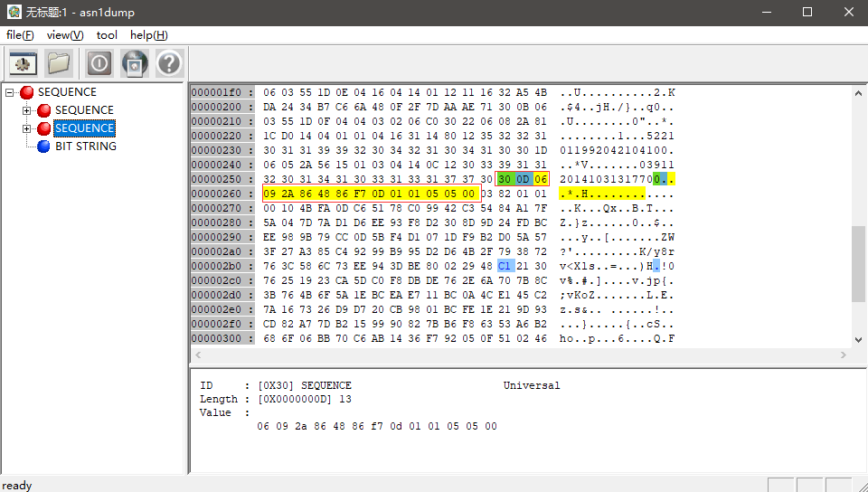
Task: Select the root SEQUENCE tree item
Action: click(67, 92)
